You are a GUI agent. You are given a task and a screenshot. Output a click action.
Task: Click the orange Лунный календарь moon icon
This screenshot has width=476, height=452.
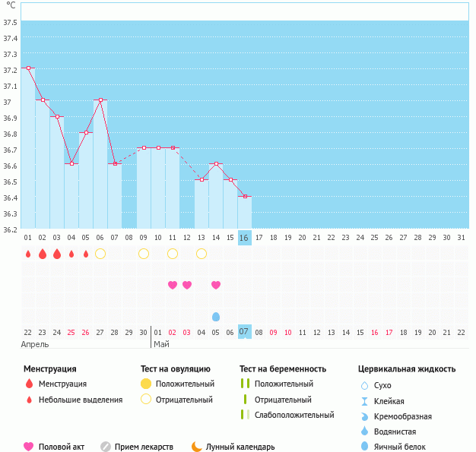point(197,447)
